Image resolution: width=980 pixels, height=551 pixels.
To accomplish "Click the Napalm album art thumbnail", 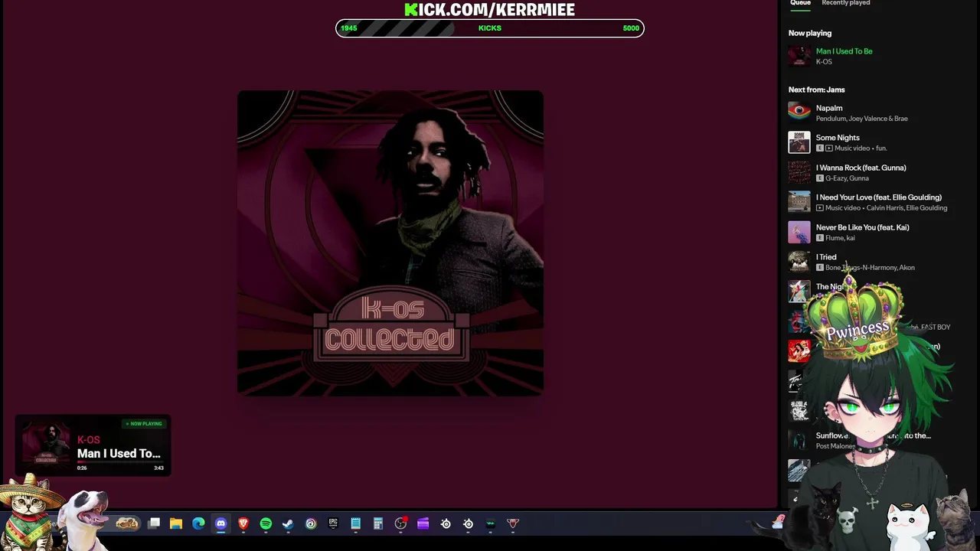I will coord(799,112).
